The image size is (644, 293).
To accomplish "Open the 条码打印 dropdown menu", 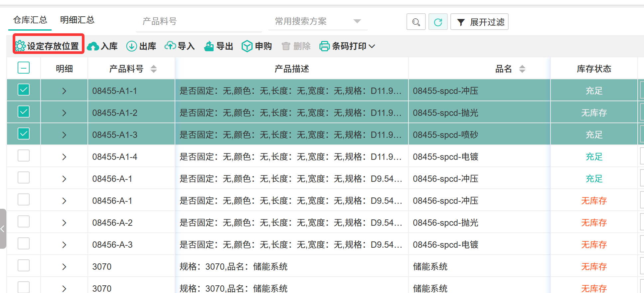I will point(347,46).
